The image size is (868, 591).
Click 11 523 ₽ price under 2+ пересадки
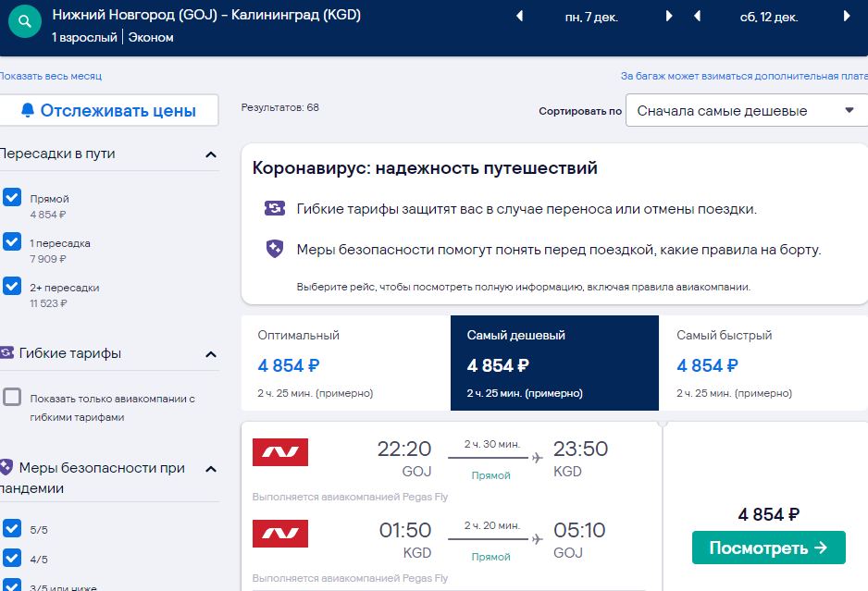(49, 303)
